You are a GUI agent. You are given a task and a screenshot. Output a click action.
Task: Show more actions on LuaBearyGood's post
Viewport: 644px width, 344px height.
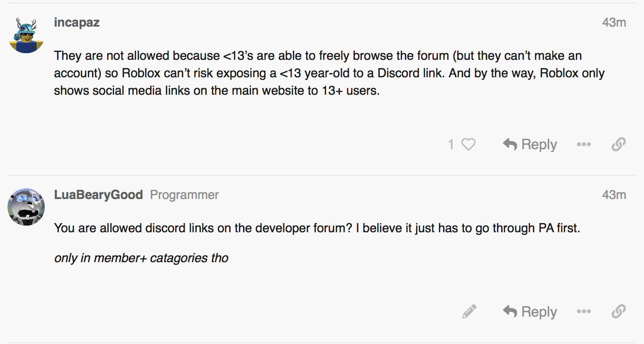click(x=583, y=311)
